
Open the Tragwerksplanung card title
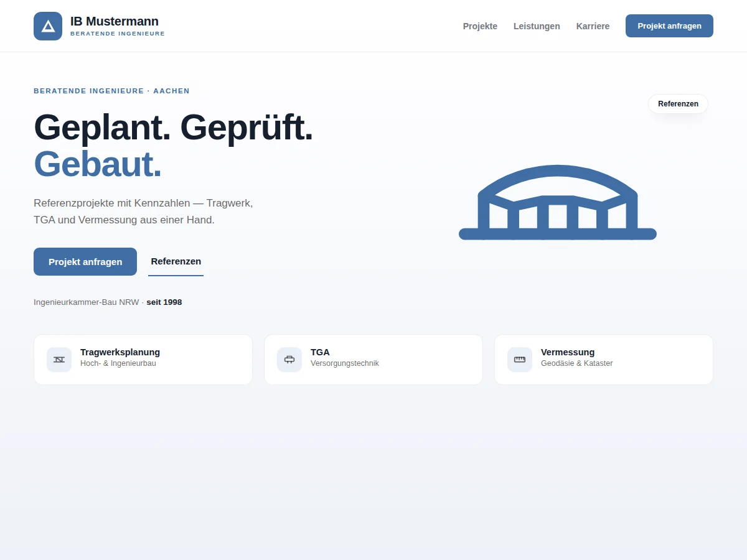(x=120, y=352)
